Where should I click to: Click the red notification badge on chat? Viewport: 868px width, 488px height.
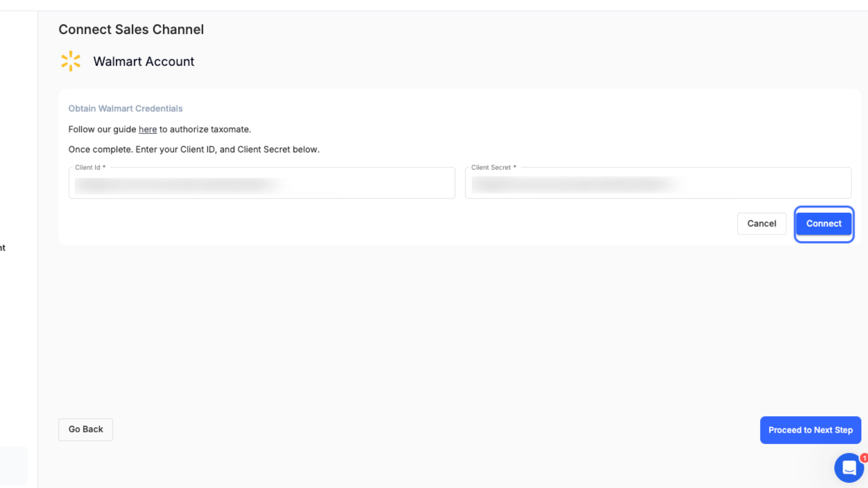pos(863,458)
